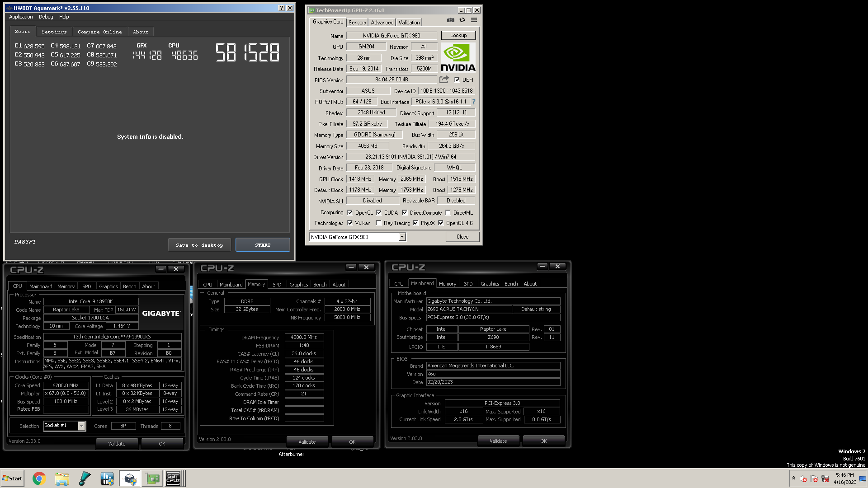Click the GPU-Z refresh icon
Image resolution: width=868 pixels, height=488 pixels.
tap(462, 20)
